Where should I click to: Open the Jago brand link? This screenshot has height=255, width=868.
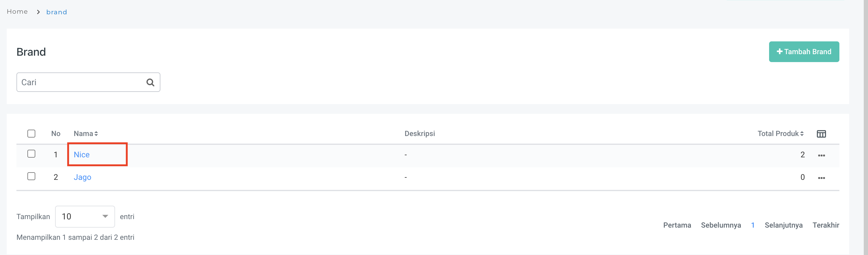pos(82,177)
